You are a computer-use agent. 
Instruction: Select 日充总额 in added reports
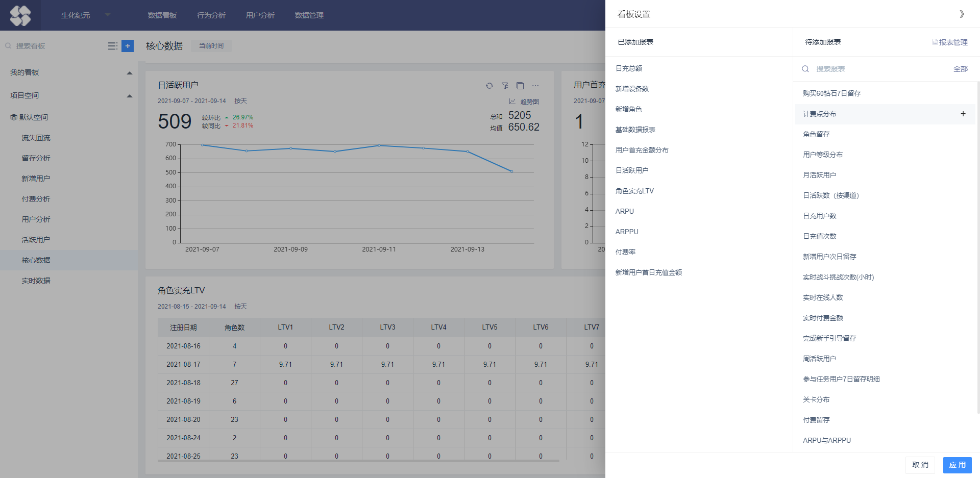(629, 68)
